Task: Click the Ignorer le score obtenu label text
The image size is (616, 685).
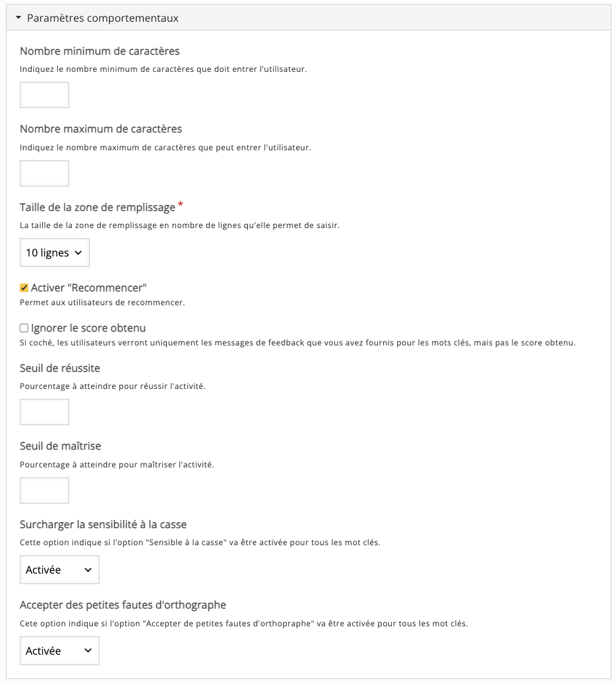Action: coord(88,328)
